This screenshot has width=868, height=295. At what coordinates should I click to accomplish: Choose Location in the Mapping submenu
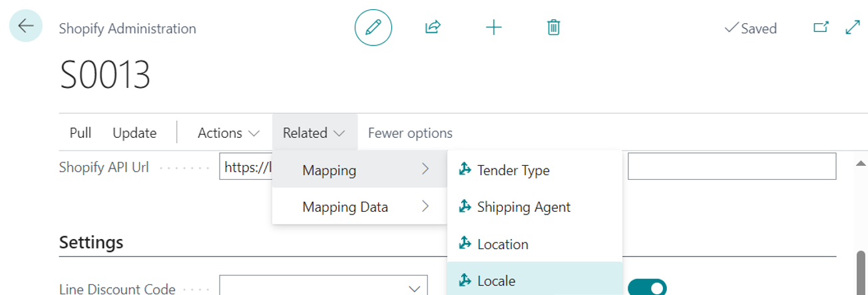coord(503,244)
